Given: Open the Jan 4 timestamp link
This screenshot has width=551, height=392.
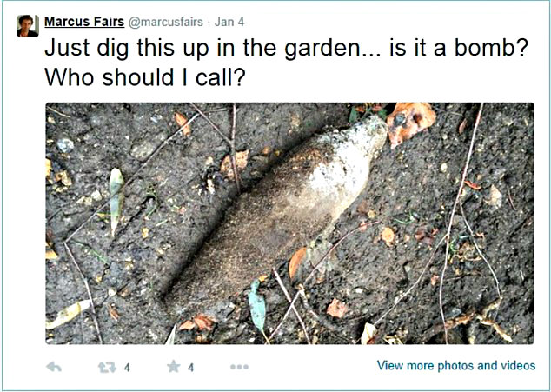Looking at the screenshot, I should coord(229,22).
